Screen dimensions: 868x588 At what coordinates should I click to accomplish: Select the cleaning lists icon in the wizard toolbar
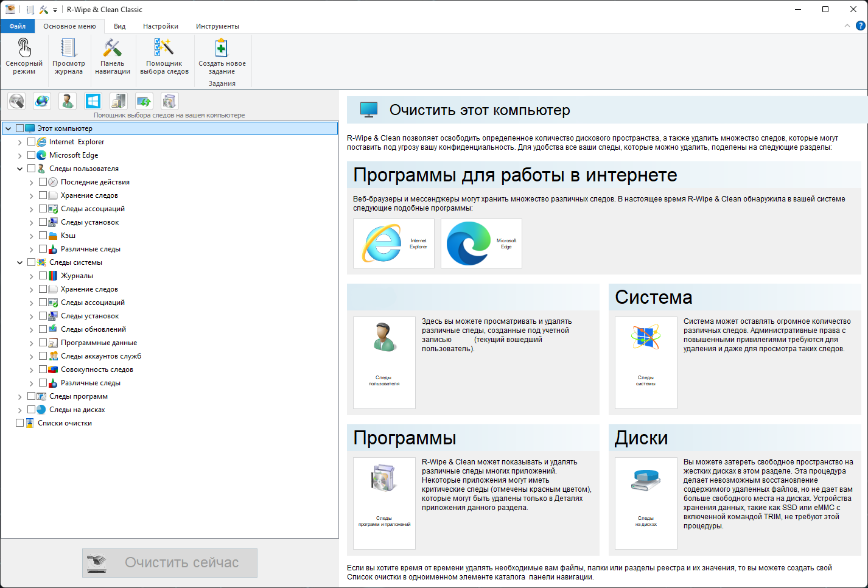click(x=170, y=101)
